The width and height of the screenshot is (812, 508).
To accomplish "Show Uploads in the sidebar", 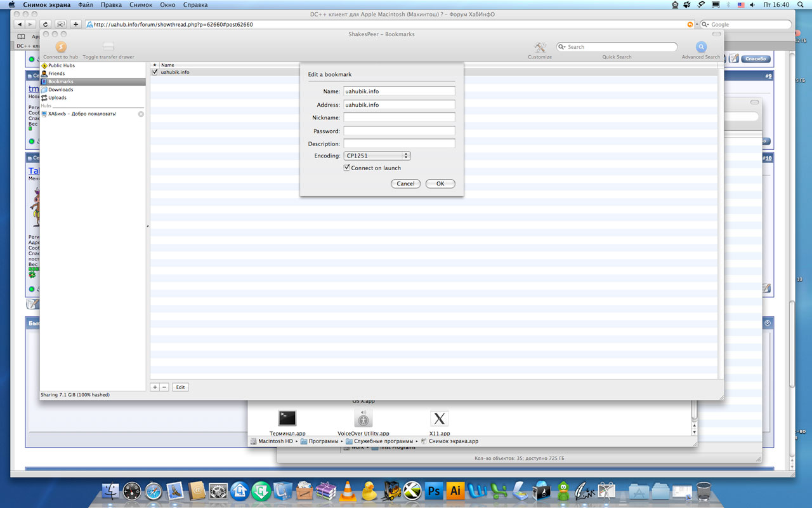I will pos(57,98).
